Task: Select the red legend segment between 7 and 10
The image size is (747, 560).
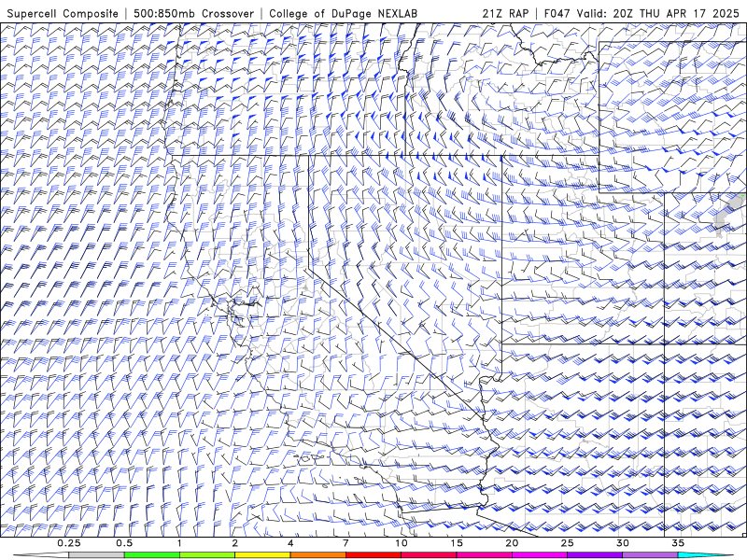Action: (373, 555)
